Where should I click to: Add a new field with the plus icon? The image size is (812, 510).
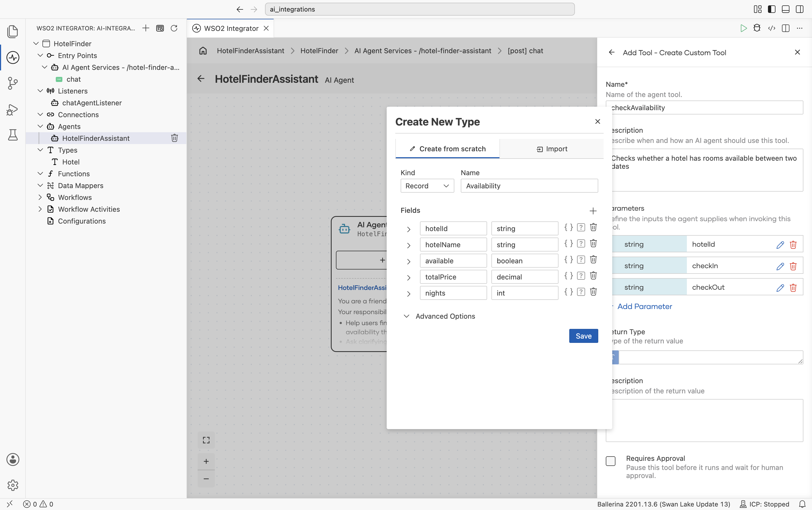(x=593, y=211)
